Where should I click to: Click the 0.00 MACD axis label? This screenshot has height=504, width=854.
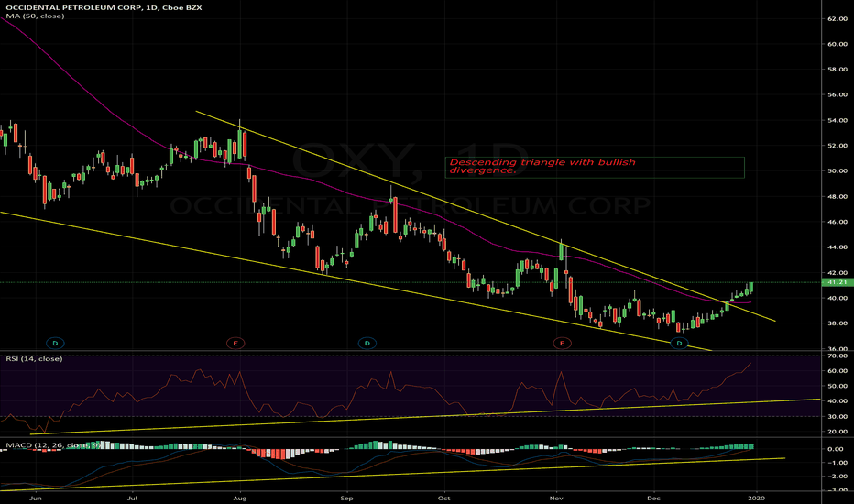pos(836,449)
